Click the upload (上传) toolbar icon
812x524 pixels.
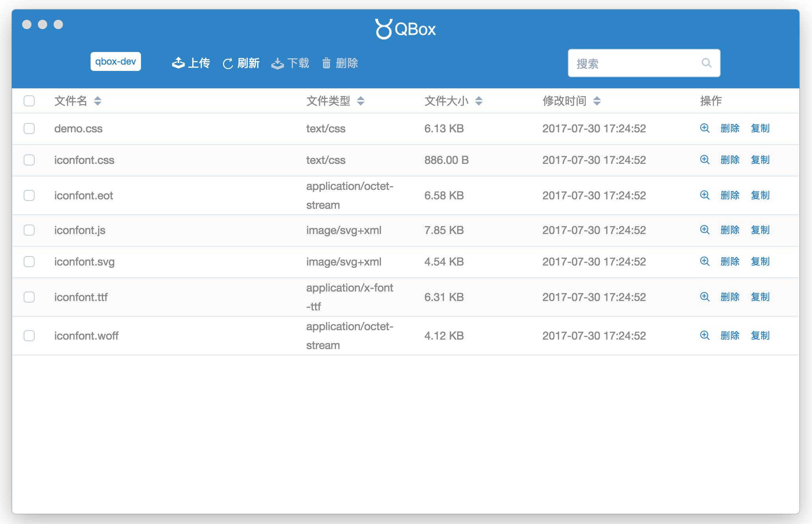pyautogui.click(x=178, y=63)
